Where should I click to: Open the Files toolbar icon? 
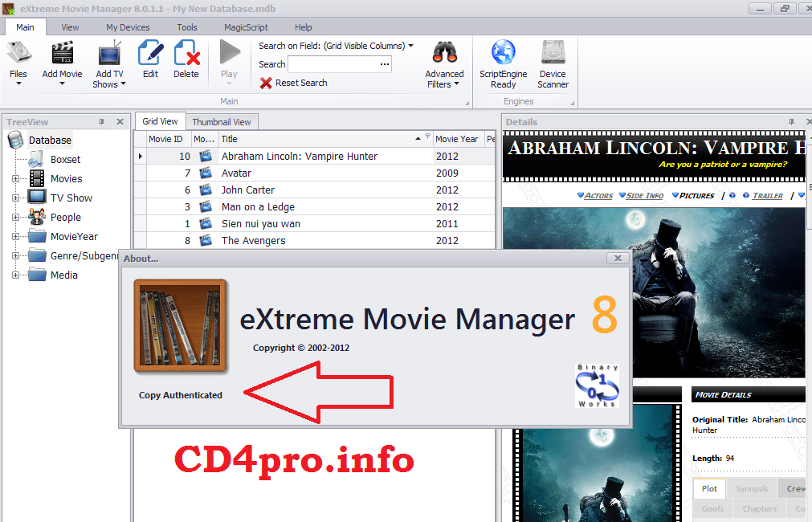[18, 53]
